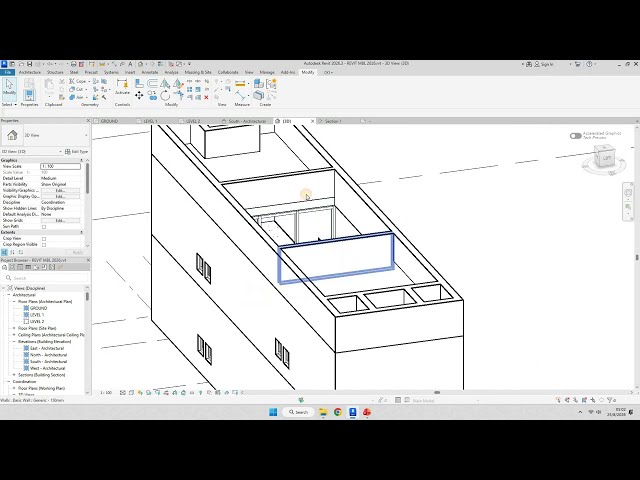Select the Rotate tool in the ribbon

(x=165, y=96)
